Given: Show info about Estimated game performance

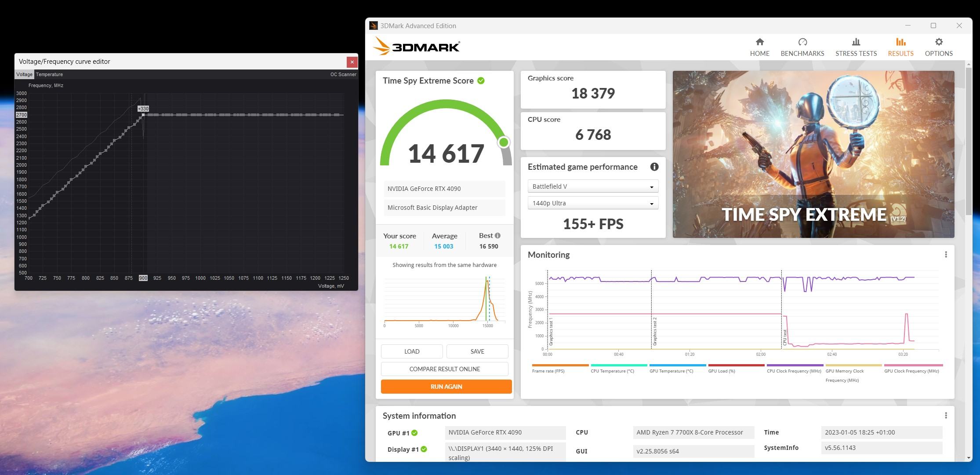Looking at the screenshot, I should pos(654,167).
